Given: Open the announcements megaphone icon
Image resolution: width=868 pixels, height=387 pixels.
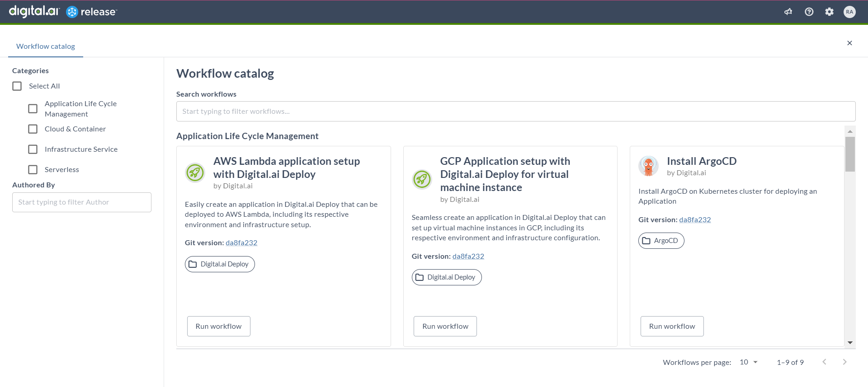Looking at the screenshot, I should (x=788, y=12).
